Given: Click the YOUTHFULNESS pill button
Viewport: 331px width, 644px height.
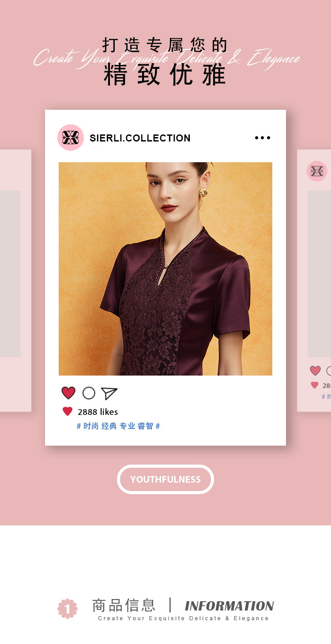Looking at the screenshot, I should coord(165,479).
